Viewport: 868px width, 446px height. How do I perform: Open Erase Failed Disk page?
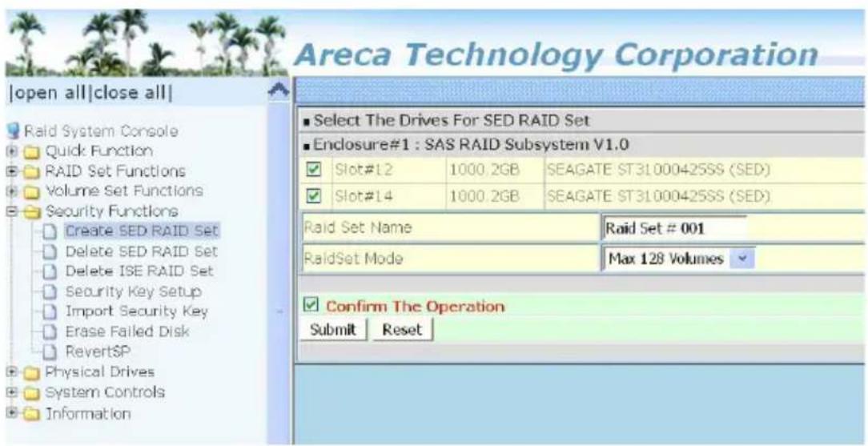point(127,331)
